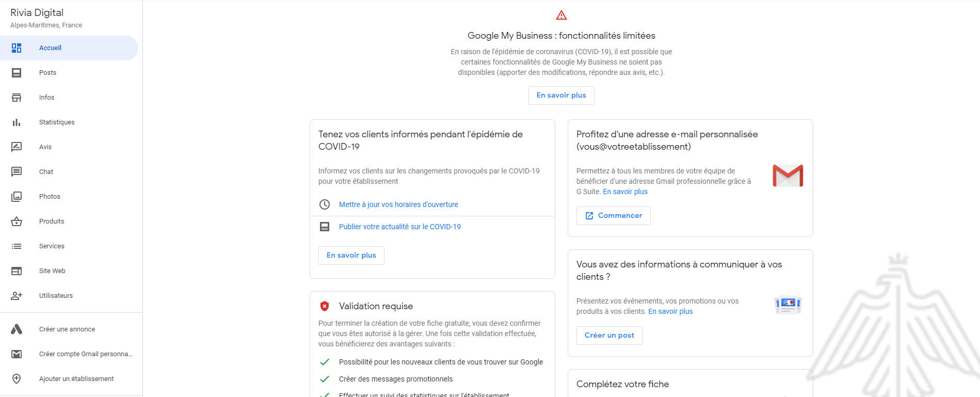This screenshot has height=397, width=980.
Task: Click En savoir plus link after produits à vos clients
Action: [671, 311]
